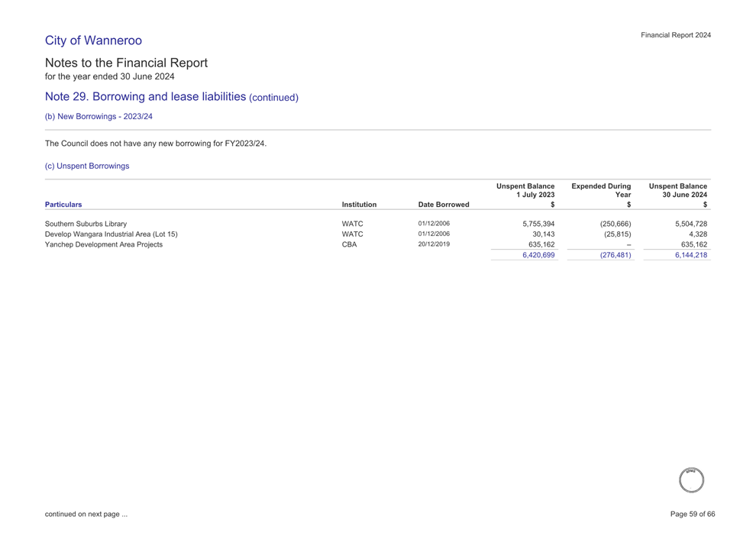Select the Note 29 borrowing heading
The width and height of the screenshot is (756, 536).
(171, 97)
